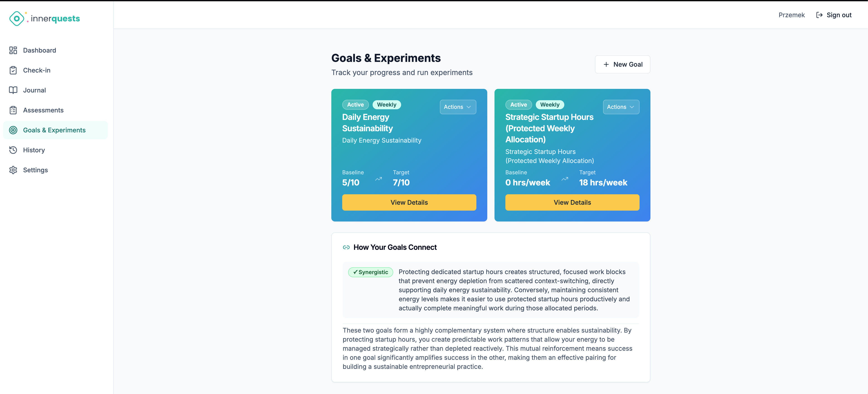The height and width of the screenshot is (394, 868).
Task: Go to the History page
Action: click(x=34, y=150)
